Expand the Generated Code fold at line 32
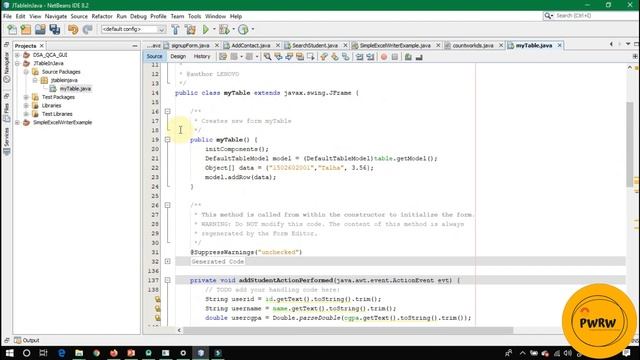Screen dimensions: 640x360 [x=167, y=261]
